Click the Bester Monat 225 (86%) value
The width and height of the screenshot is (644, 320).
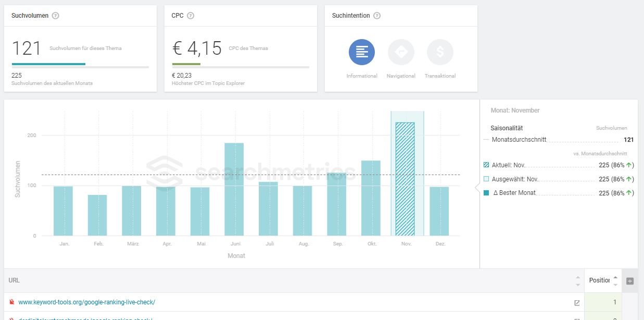coord(616,193)
